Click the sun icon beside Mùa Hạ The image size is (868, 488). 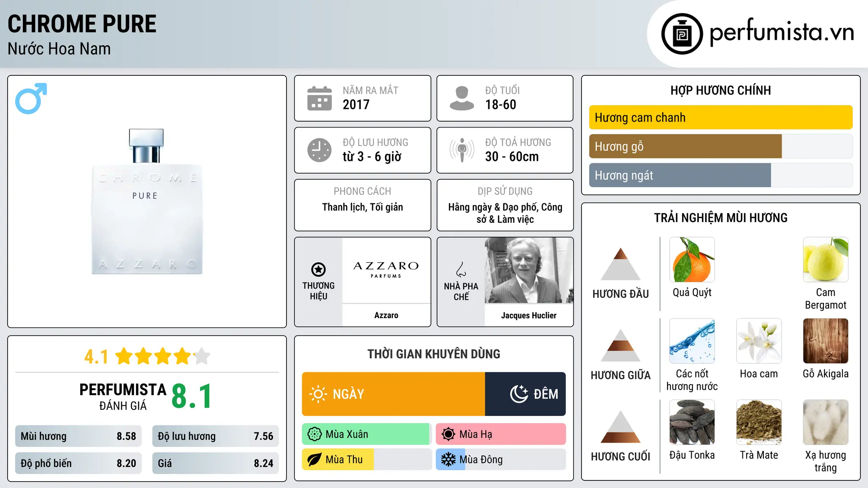pyautogui.click(x=448, y=434)
